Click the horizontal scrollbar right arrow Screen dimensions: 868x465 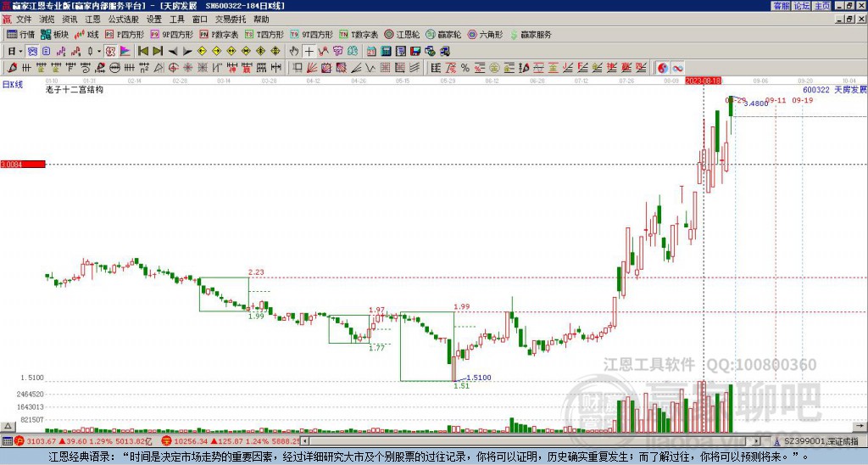(757, 441)
